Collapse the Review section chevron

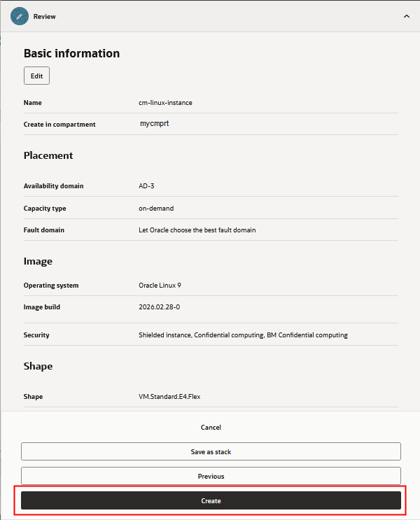(407, 16)
